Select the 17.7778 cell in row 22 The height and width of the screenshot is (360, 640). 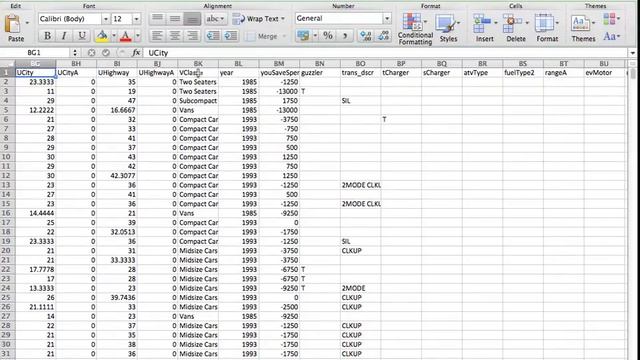tap(36, 269)
